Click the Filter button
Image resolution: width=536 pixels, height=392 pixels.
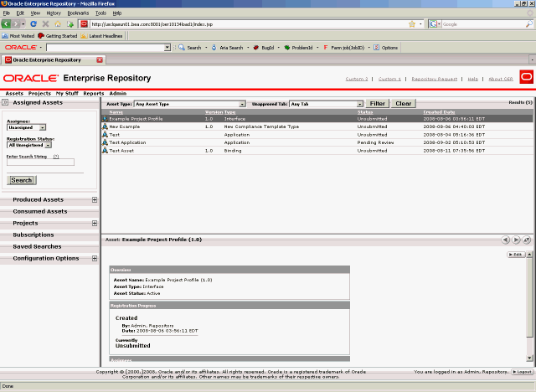(378, 104)
